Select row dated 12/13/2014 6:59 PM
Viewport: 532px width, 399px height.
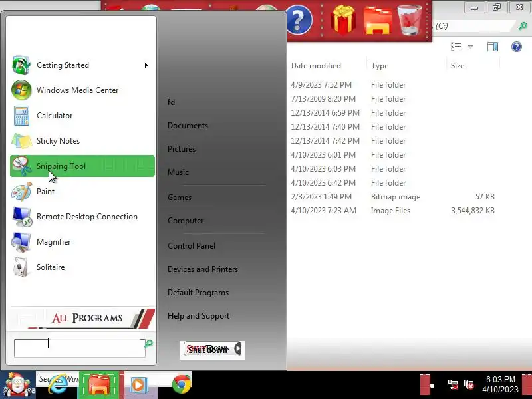(x=394, y=113)
